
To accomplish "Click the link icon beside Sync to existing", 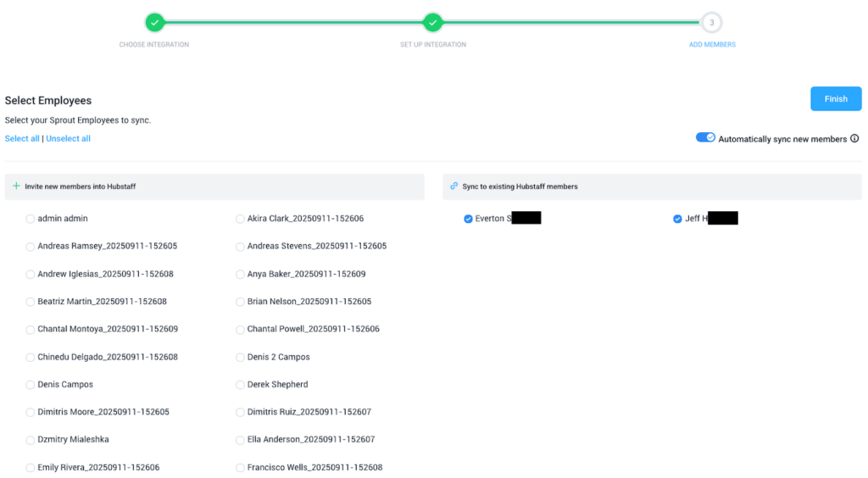I will pyautogui.click(x=454, y=186).
